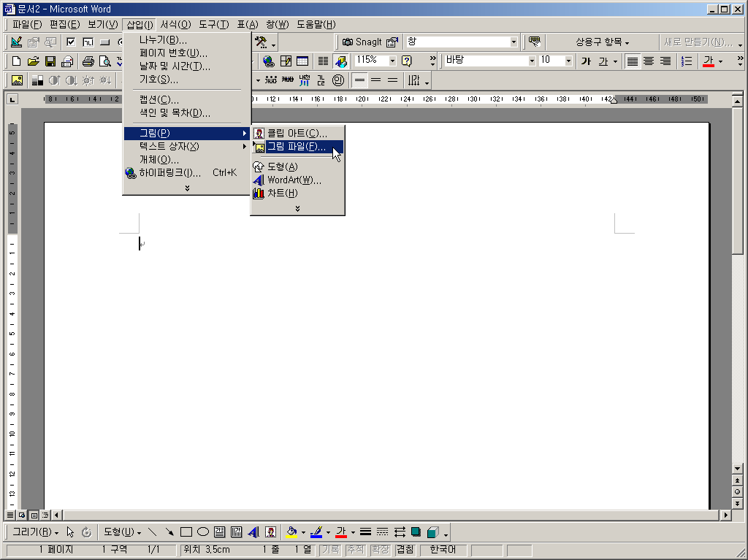
Task: Toggle justify text alignment
Action: point(633,61)
